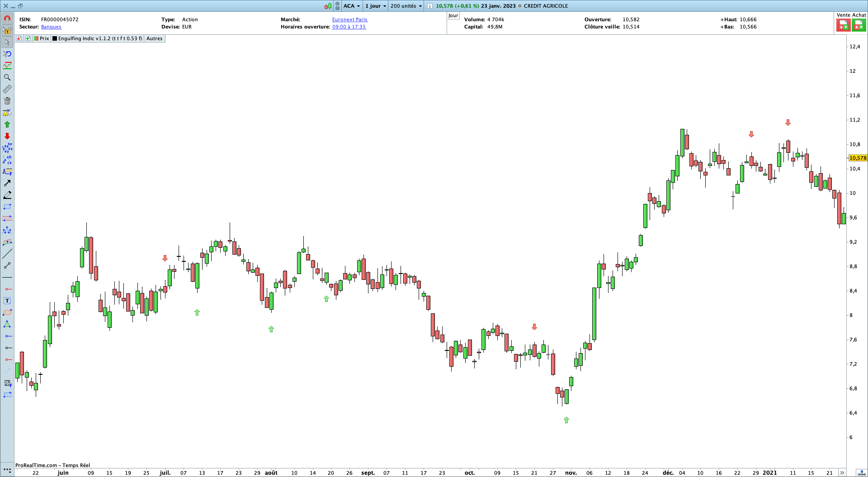Select the triangle drawing tool

7,324
